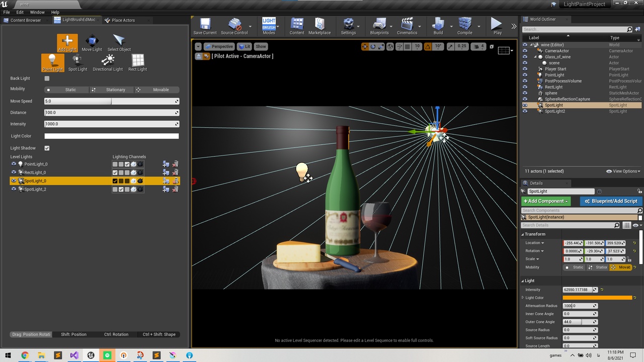The width and height of the screenshot is (644, 362).
Task: Toggle first lighting channel of PointLight_0
Action: 115,164
